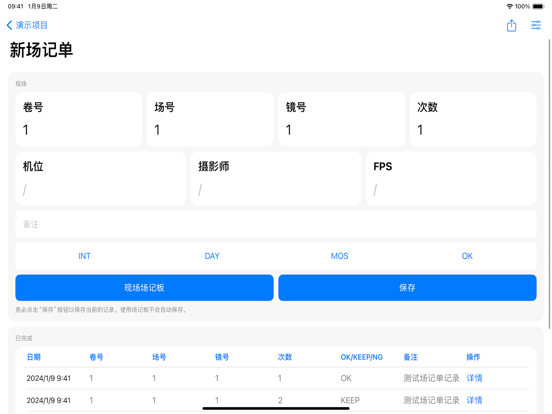Click the 日期 column header
The height and width of the screenshot is (414, 552).
pyautogui.click(x=34, y=357)
